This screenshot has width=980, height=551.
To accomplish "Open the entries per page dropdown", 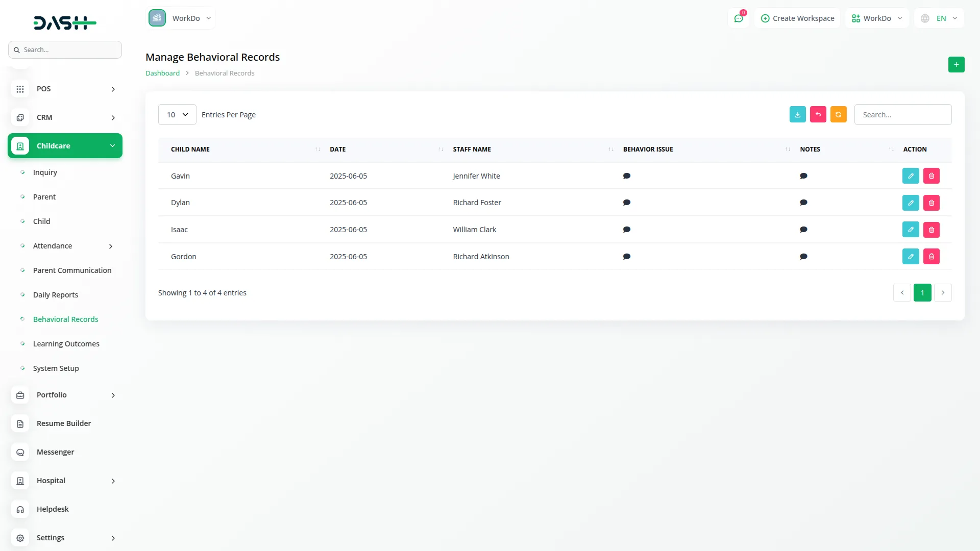I will pyautogui.click(x=177, y=115).
